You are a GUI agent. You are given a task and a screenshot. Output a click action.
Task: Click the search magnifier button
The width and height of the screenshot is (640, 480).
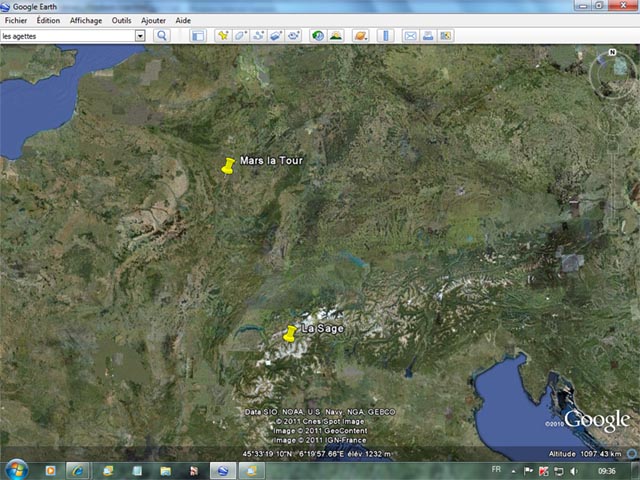[162, 36]
